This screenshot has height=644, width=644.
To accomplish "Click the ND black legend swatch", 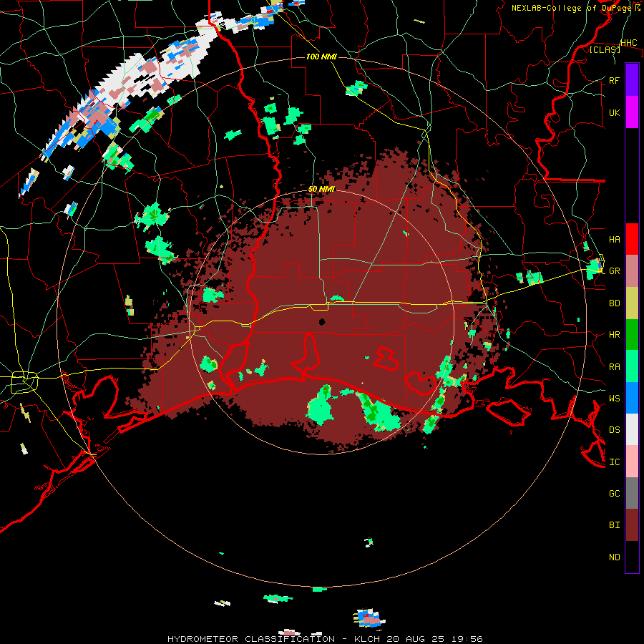I will 632,557.
